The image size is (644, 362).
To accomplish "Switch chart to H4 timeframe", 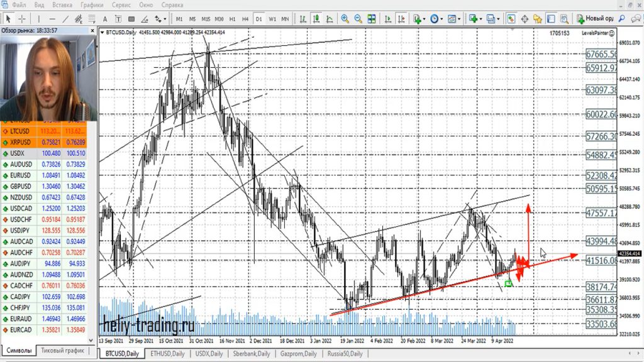I will pyautogui.click(x=245, y=19).
